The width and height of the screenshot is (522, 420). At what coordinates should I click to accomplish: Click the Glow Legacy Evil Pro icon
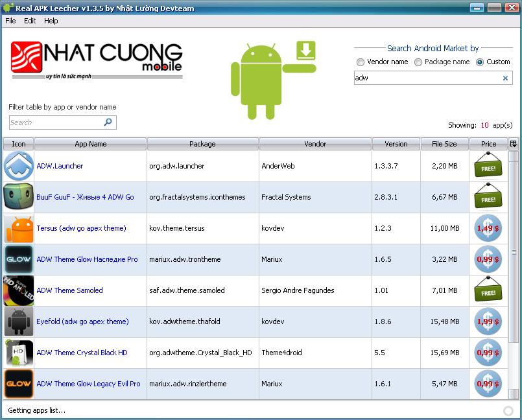pyautogui.click(x=19, y=384)
